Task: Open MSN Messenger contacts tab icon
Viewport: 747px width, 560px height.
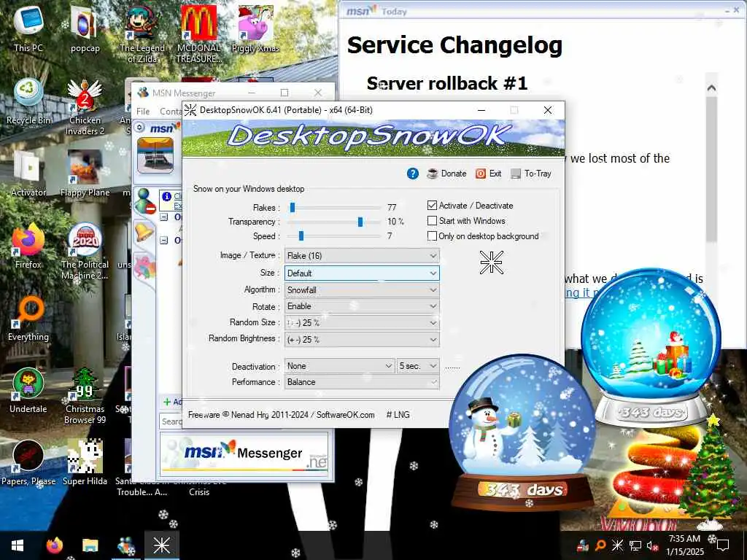Action: 144,201
